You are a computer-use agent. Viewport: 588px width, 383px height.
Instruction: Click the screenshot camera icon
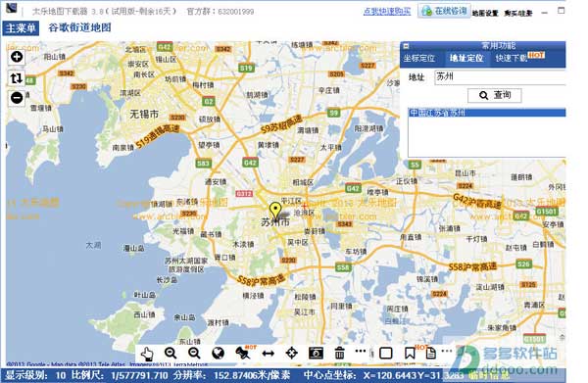pyautogui.click(x=316, y=353)
